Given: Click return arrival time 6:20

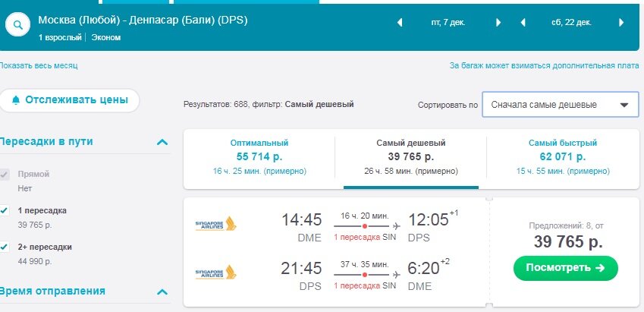Looking at the screenshot, I should tap(423, 269).
